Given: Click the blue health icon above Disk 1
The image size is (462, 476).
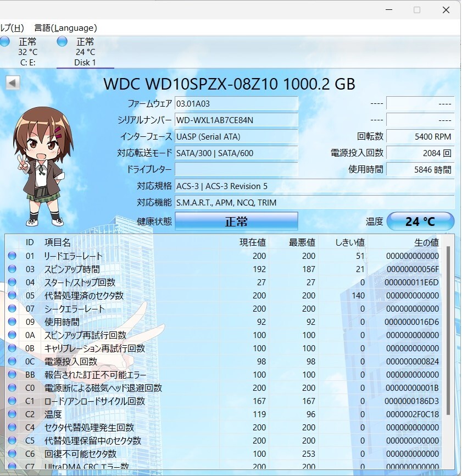Looking at the screenshot, I should 62,41.
